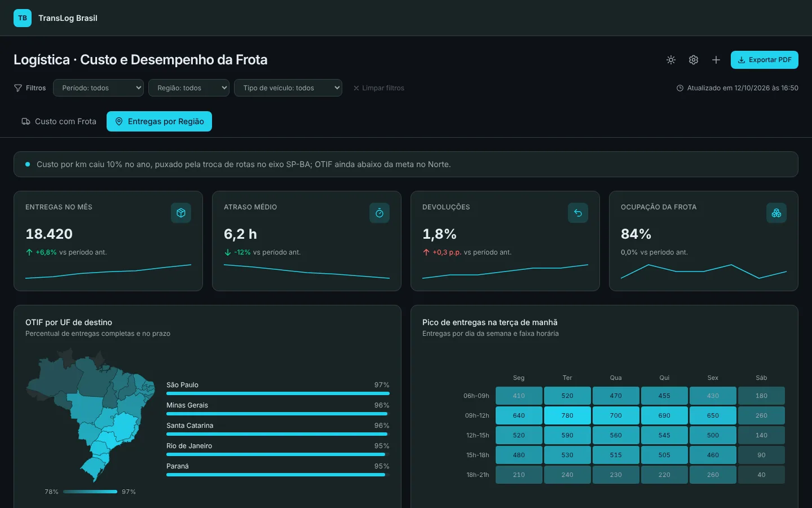Click heatmap cell showing 40
The width and height of the screenshot is (812, 508).
coord(761,475)
